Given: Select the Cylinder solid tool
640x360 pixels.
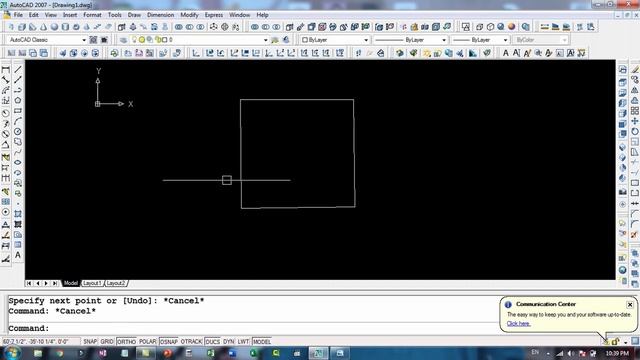Looking at the screenshot, I should pyautogui.click(x=65, y=27).
